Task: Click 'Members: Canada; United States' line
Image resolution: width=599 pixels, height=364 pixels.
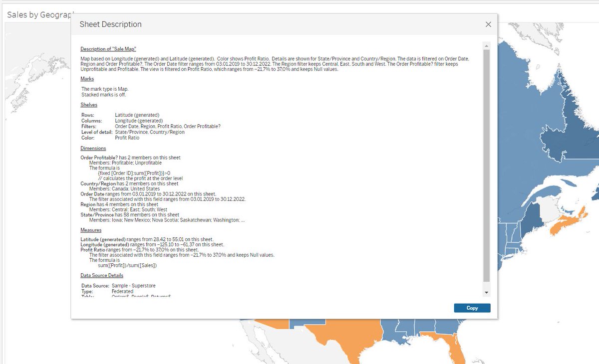Action: coord(124,189)
